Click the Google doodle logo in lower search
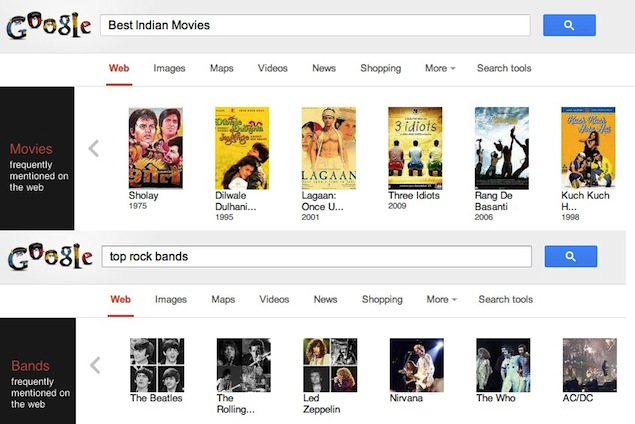Viewport: 635px width, 424px height. (x=49, y=258)
